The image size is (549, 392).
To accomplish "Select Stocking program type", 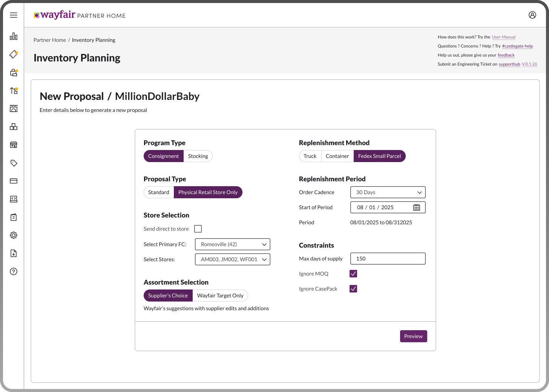I will tap(198, 156).
